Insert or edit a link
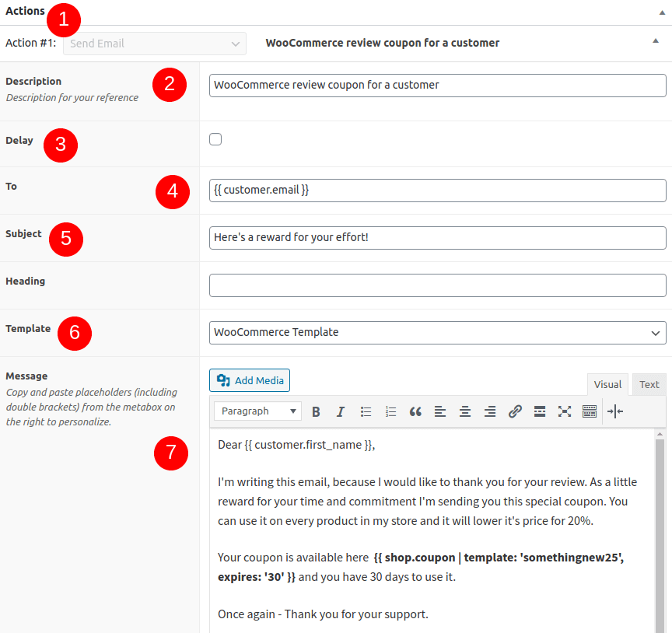672x633 pixels. click(515, 412)
